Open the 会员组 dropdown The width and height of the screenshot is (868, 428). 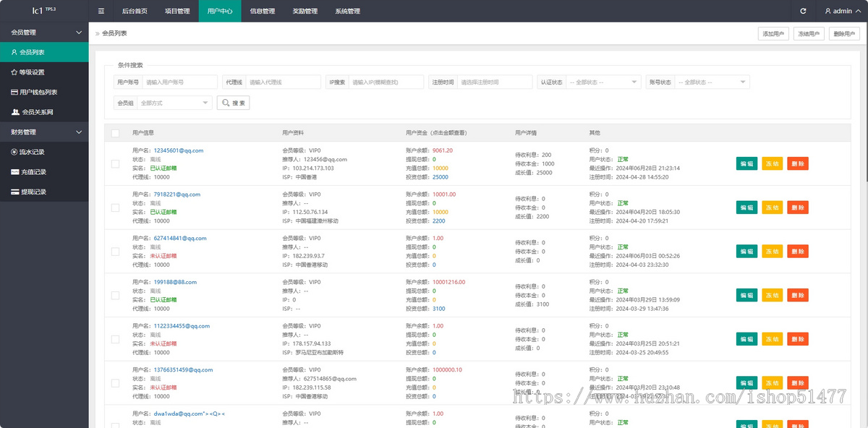coord(174,103)
